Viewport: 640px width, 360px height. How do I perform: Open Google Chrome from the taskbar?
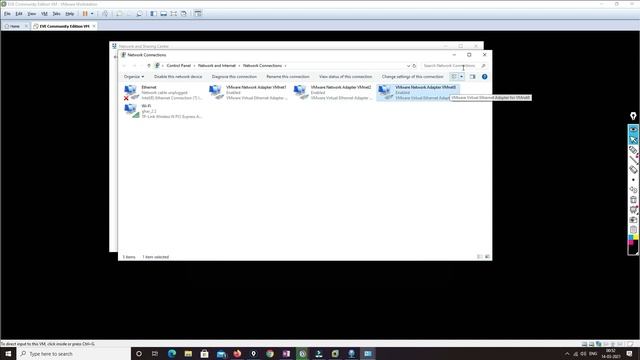[x=270, y=354]
